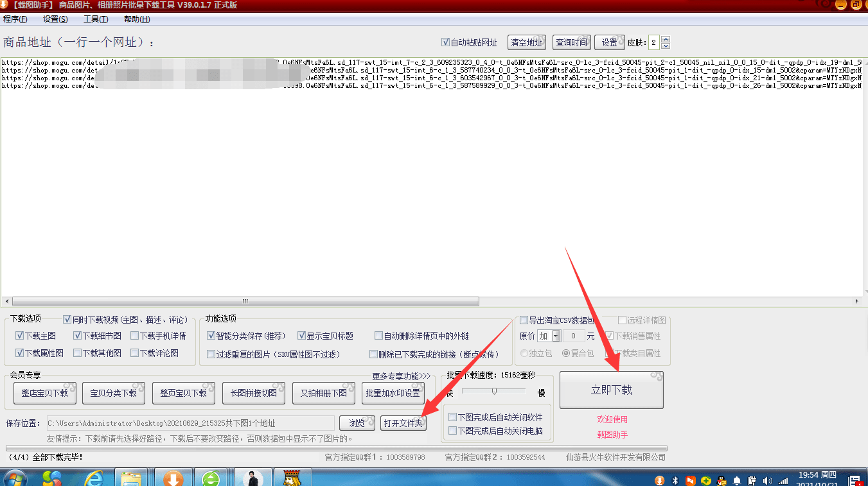Open QQ penguin icon in system tray

point(722,480)
